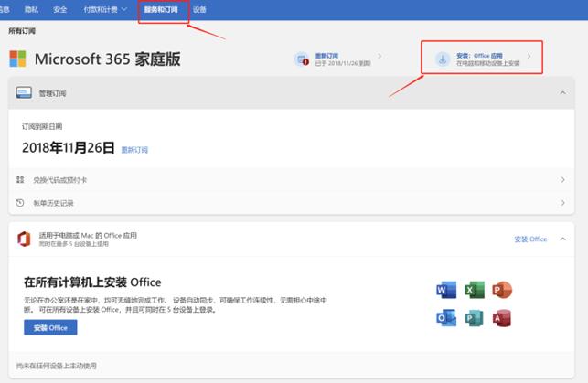Open the 安全 tab

pos(60,9)
